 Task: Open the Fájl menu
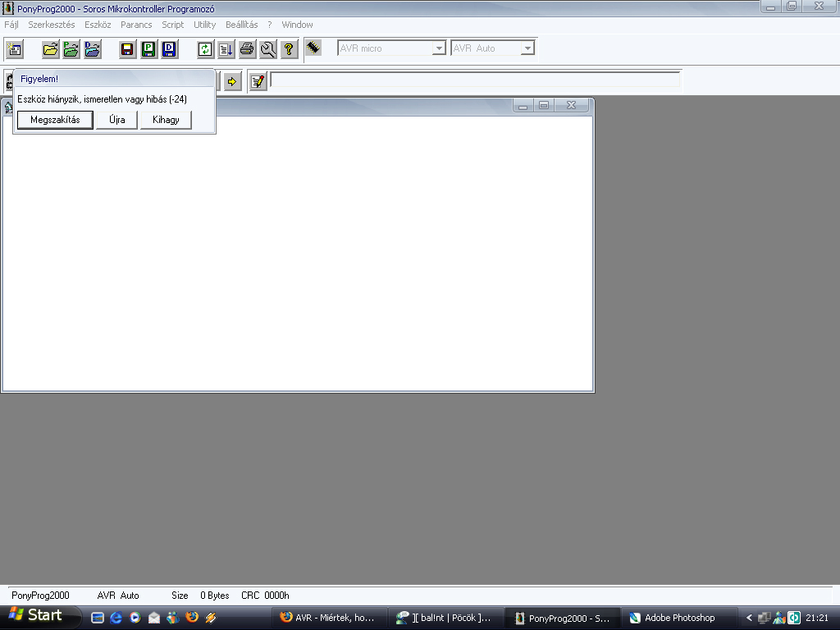pos(11,25)
